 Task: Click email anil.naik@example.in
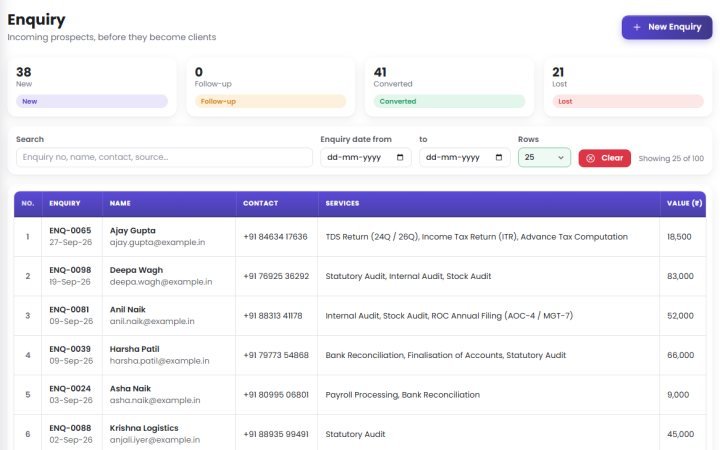click(152, 321)
